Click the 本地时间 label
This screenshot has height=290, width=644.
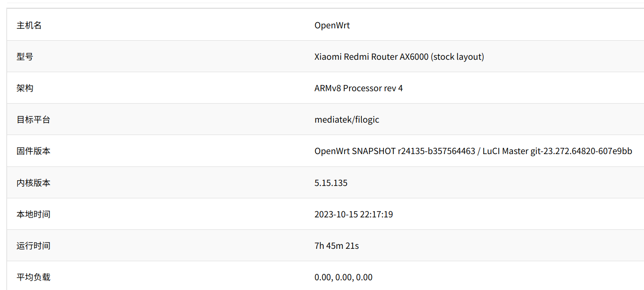coord(33,214)
